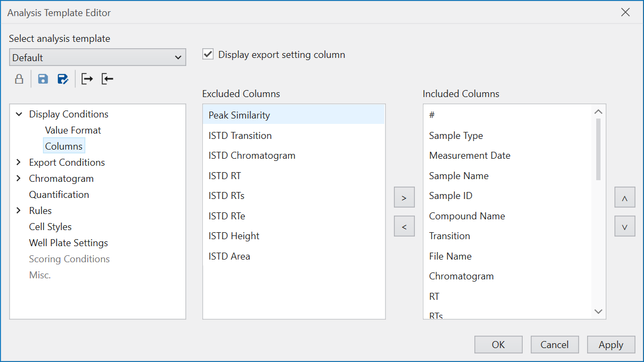Click the lock template icon

[x=19, y=79]
